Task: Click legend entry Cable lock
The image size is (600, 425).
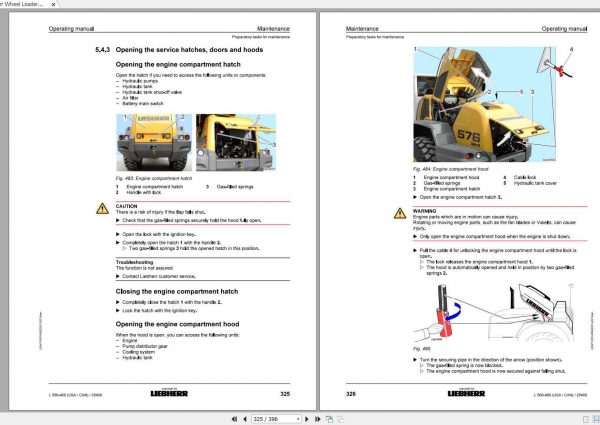Action: (x=525, y=177)
